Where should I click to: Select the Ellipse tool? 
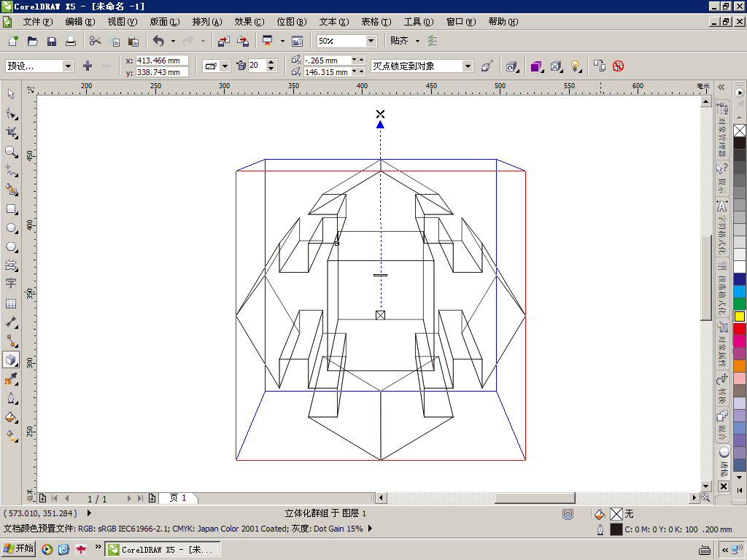pyautogui.click(x=11, y=227)
